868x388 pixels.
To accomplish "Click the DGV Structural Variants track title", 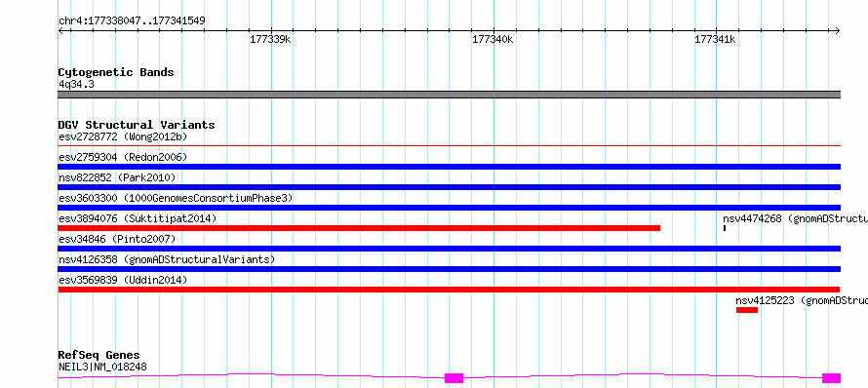I will click(137, 125).
